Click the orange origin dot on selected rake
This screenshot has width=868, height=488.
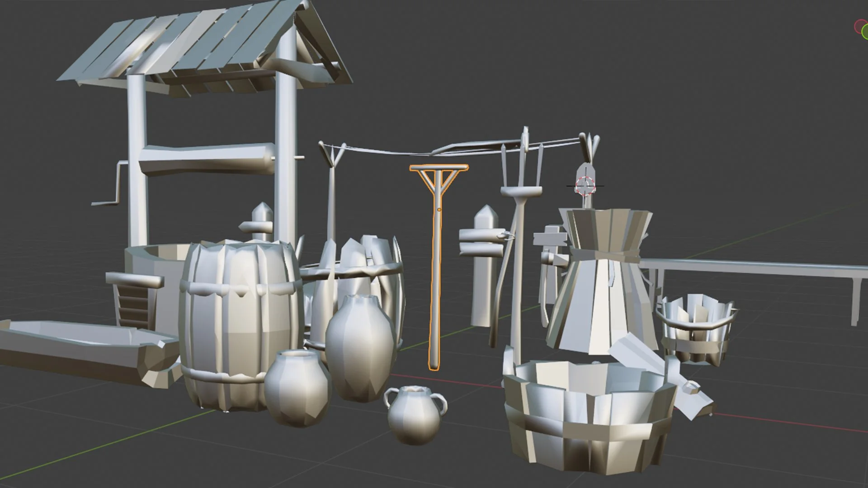439,210
